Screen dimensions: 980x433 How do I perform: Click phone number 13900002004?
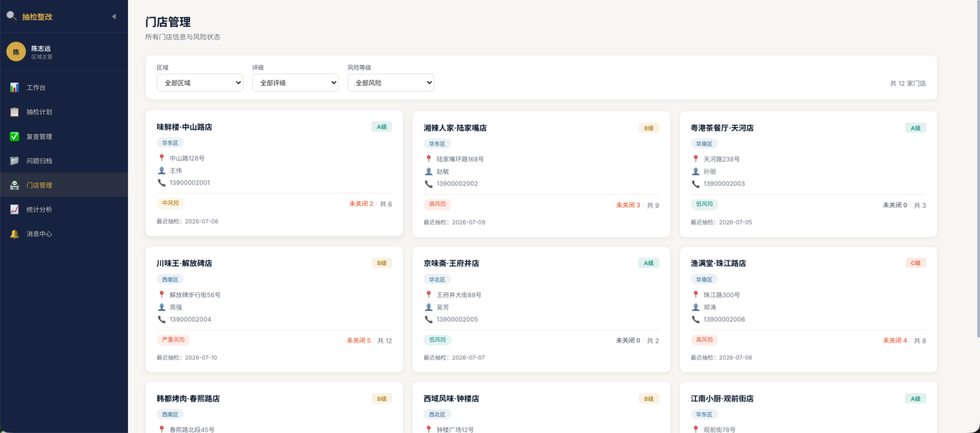(x=191, y=319)
